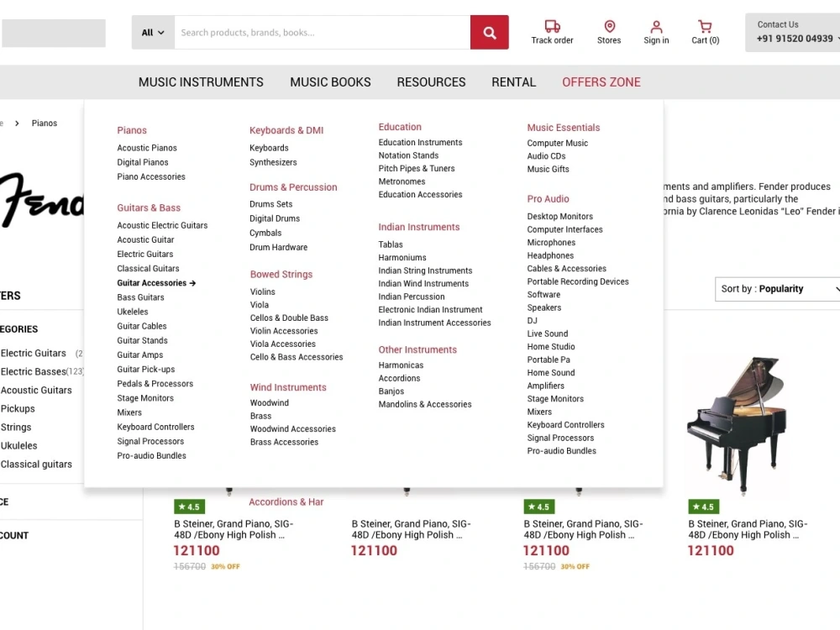
Task: Open Keyboards & DMI heading
Action: [x=286, y=130]
